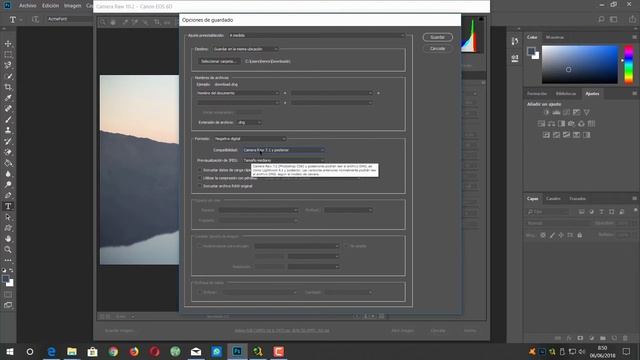Select the History Brush tool
Image resolution: width=640 pixels, height=360 pixels.
(8, 141)
